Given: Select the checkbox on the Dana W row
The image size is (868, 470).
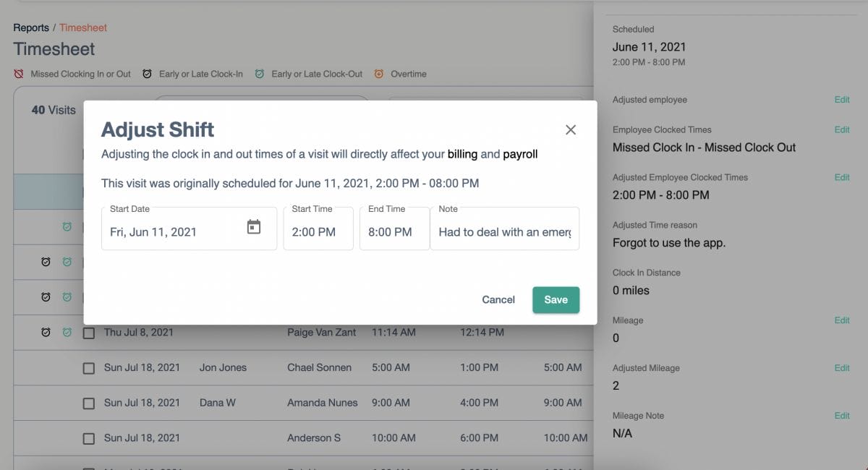Looking at the screenshot, I should (89, 403).
